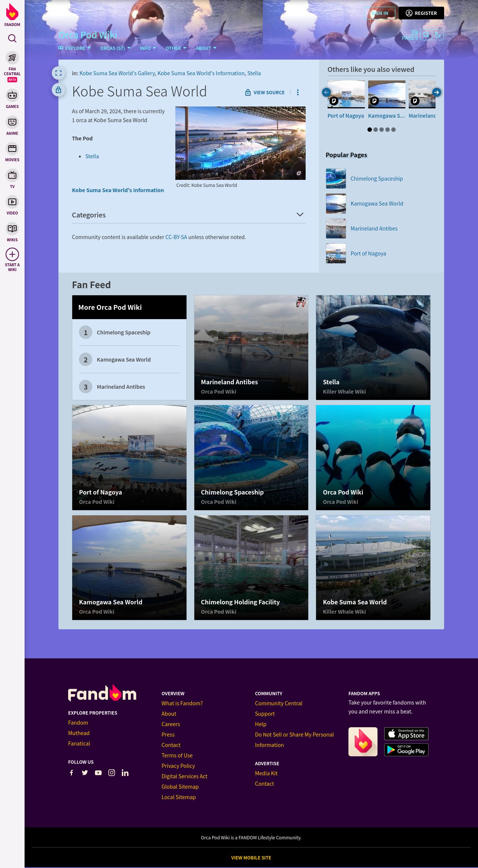
Task: Click View Source for this page
Action: (265, 92)
